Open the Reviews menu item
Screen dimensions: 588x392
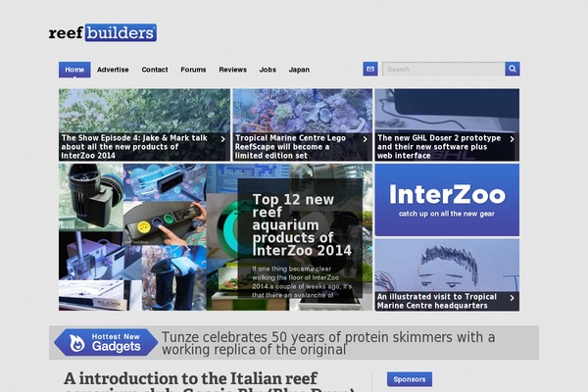233,70
